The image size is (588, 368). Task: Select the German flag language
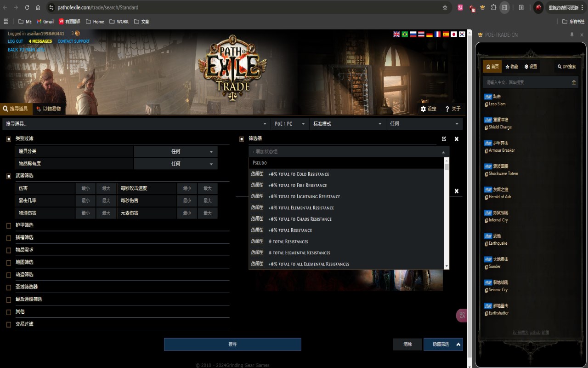[429, 34]
